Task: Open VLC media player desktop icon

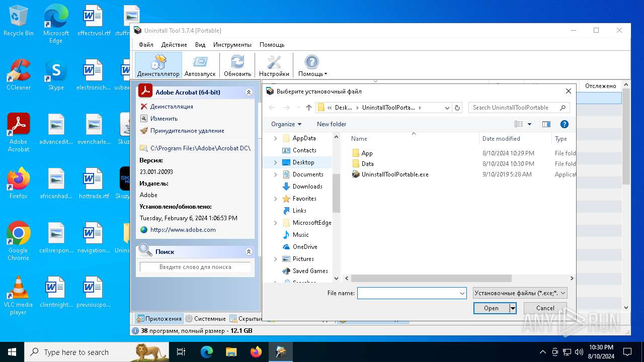Action: click(x=19, y=296)
